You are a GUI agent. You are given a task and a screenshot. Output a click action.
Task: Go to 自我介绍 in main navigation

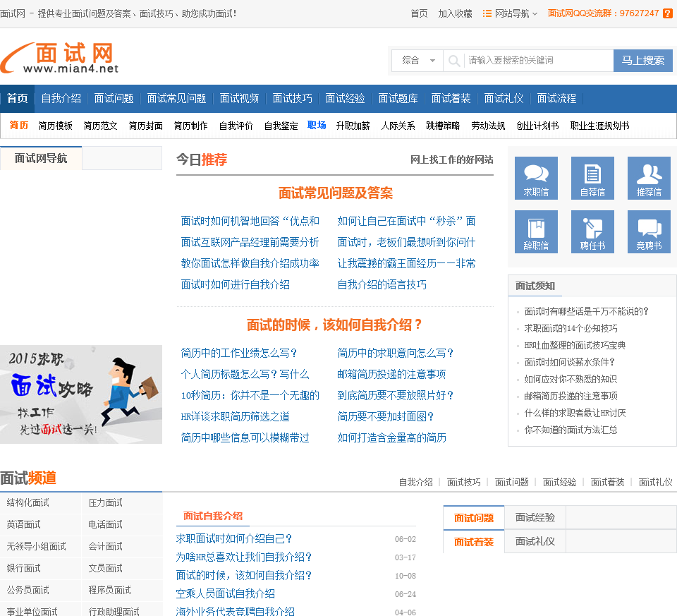coord(61,99)
